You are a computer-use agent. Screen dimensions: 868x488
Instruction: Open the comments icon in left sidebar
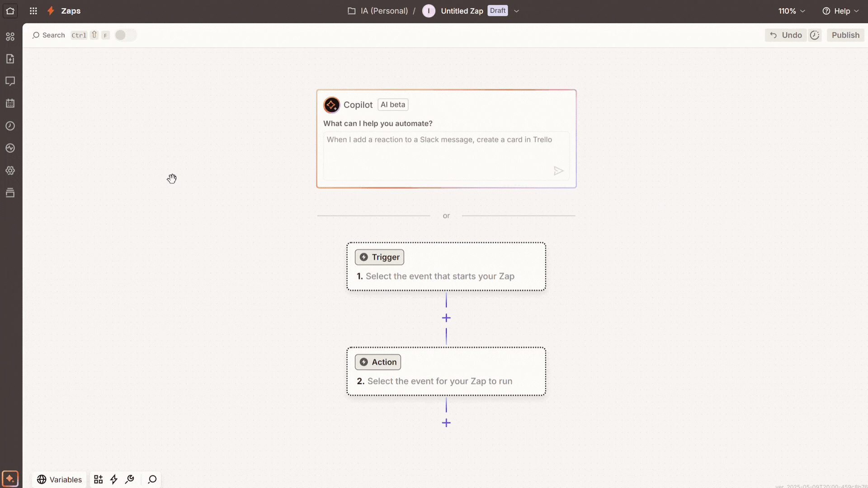(x=10, y=81)
